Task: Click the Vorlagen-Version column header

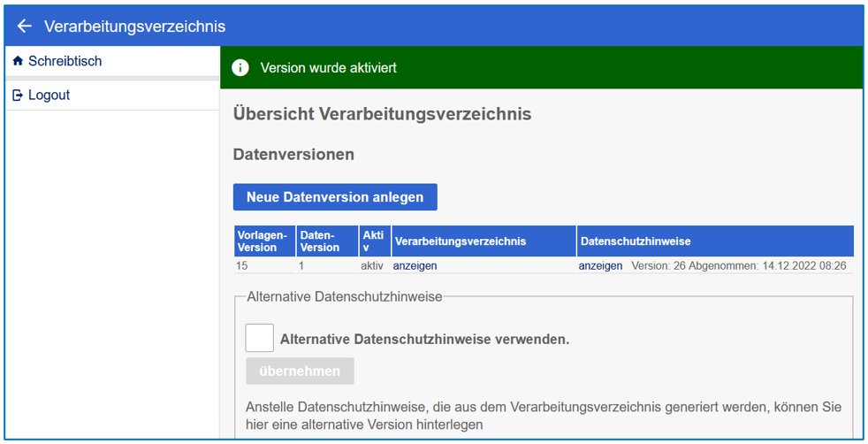Action: (x=264, y=241)
